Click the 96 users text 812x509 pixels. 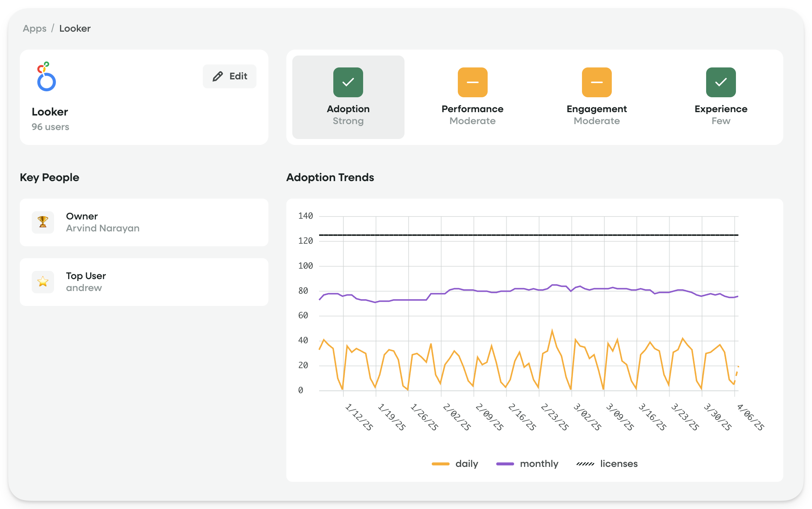(50, 127)
